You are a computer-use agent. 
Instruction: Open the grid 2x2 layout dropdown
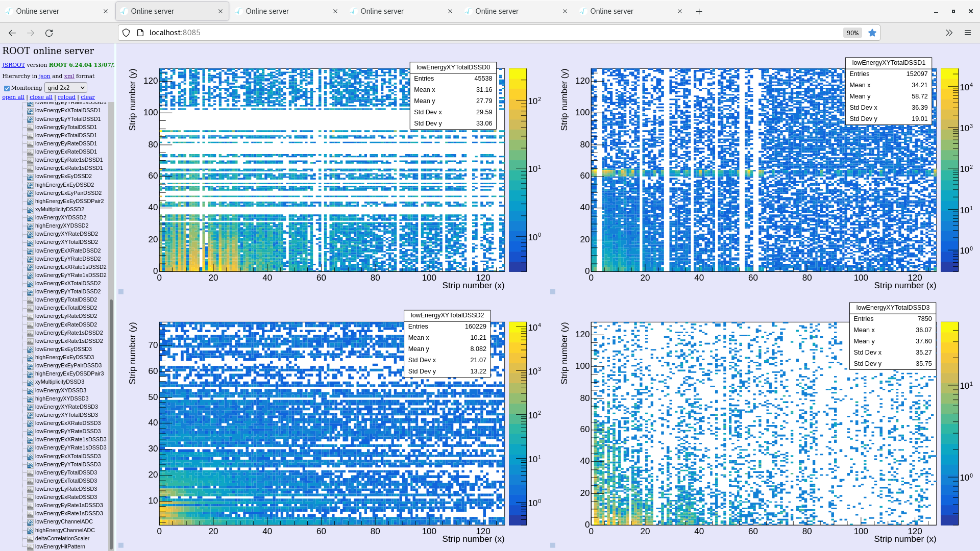tap(65, 88)
